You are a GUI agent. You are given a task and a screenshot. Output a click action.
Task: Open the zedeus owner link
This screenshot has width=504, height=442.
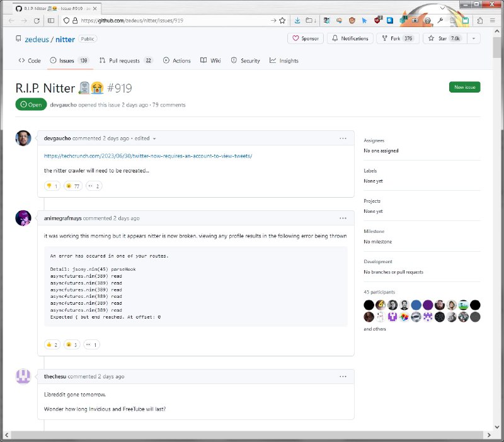point(37,40)
